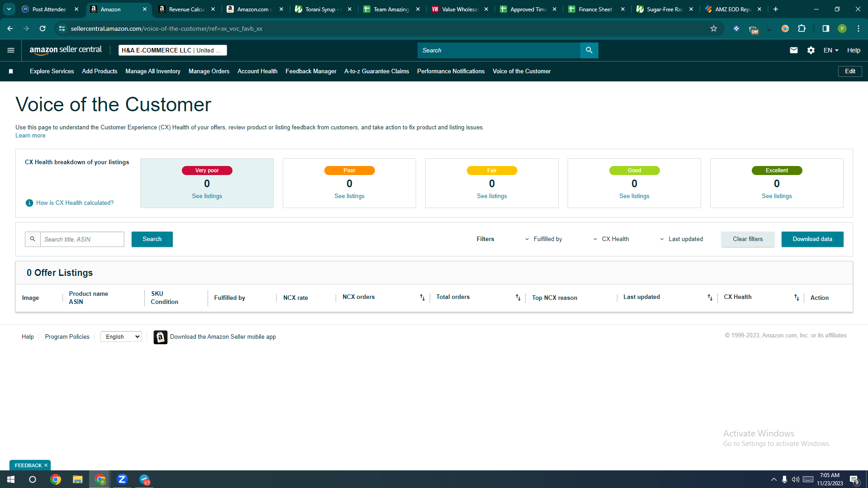Click the Help link in header
Viewport: 868px width, 488px height.
[x=854, y=50]
